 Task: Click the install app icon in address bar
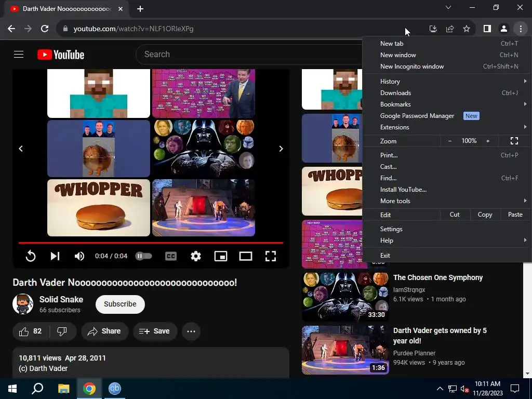[x=433, y=29]
